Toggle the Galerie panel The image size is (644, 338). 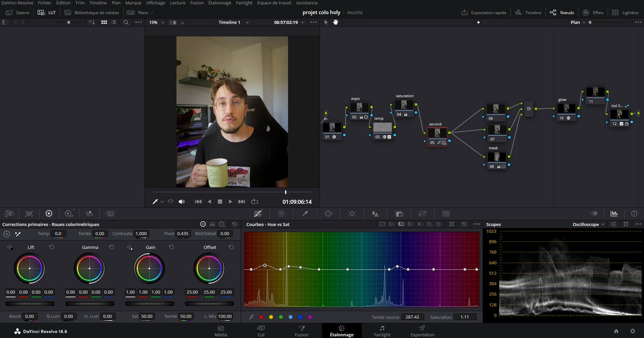(x=17, y=12)
